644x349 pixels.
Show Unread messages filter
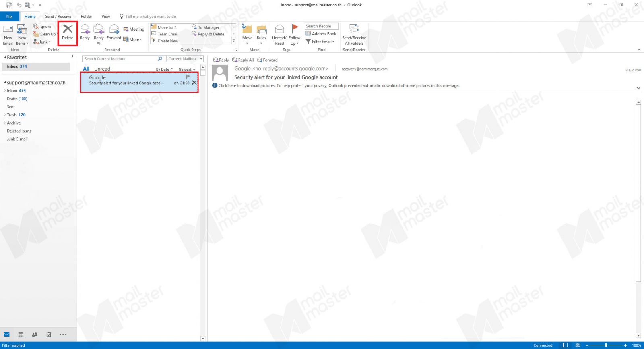(102, 69)
